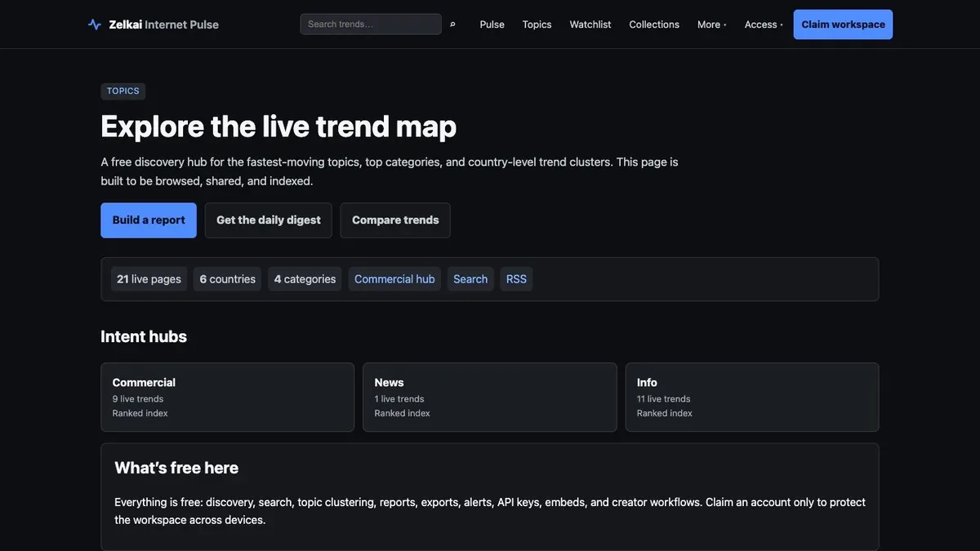980x551 pixels.
Task: Expand the Access dropdown menu
Action: click(764, 24)
